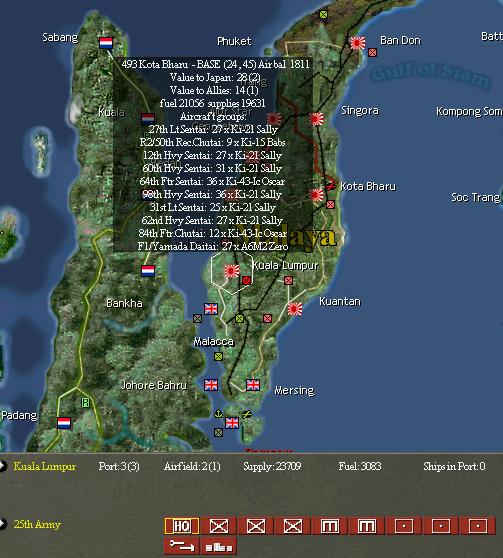Select the middle artillery dot unit icon
The image size is (503, 558).
pyautogui.click(x=441, y=526)
